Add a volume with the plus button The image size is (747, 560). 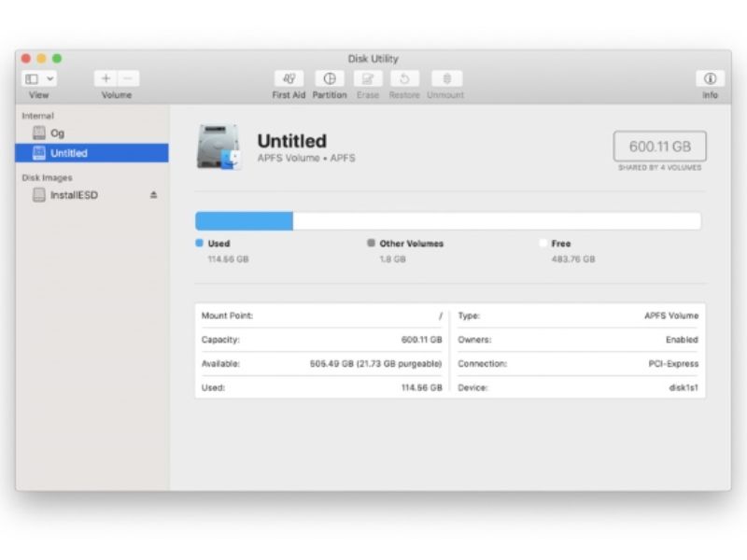coord(106,78)
